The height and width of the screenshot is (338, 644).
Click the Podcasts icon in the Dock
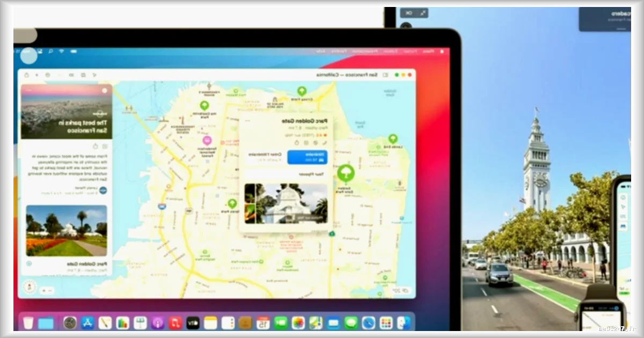[158, 322]
